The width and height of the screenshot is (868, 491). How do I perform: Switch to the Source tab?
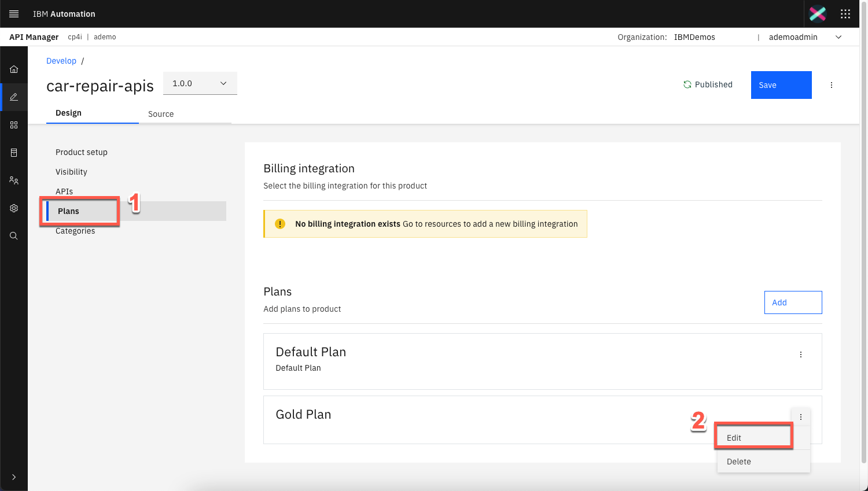(x=185, y=114)
